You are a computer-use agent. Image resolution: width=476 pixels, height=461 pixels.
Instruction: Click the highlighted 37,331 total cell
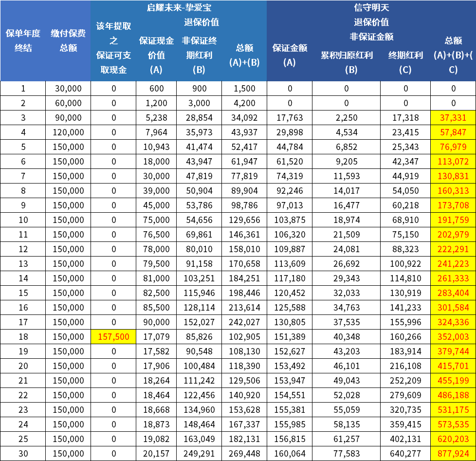[x=453, y=118]
